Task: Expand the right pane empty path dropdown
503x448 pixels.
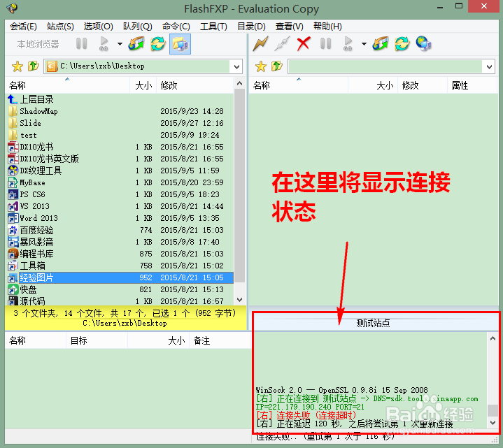Action: point(489,66)
